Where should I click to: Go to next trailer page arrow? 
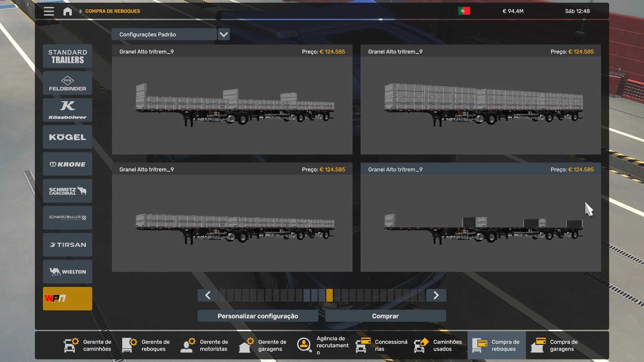tap(436, 295)
